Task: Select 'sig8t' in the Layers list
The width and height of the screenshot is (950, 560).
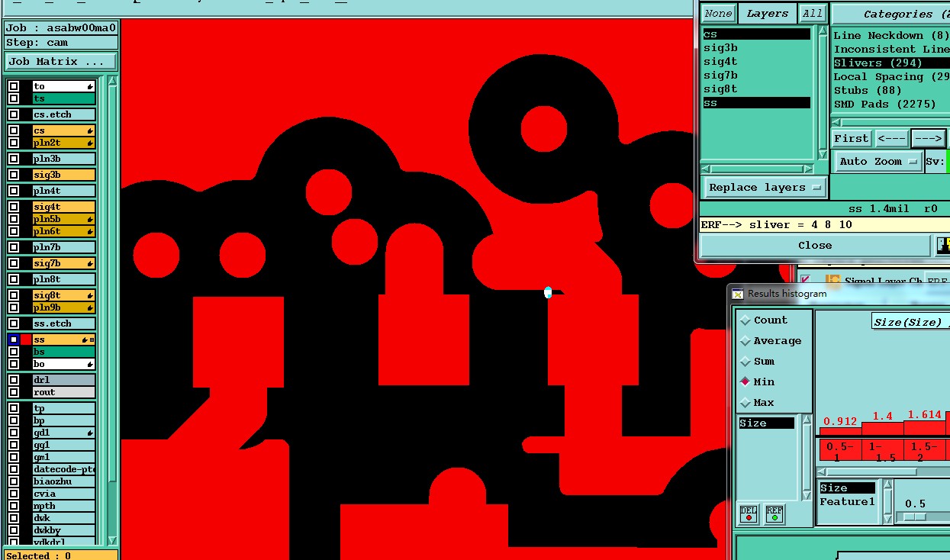Action: pos(756,89)
